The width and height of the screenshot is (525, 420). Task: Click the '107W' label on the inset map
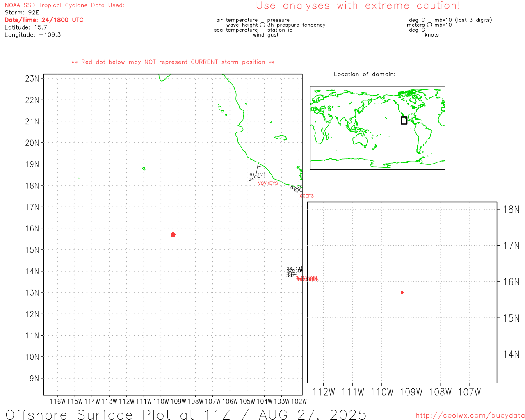pos(469,392)
